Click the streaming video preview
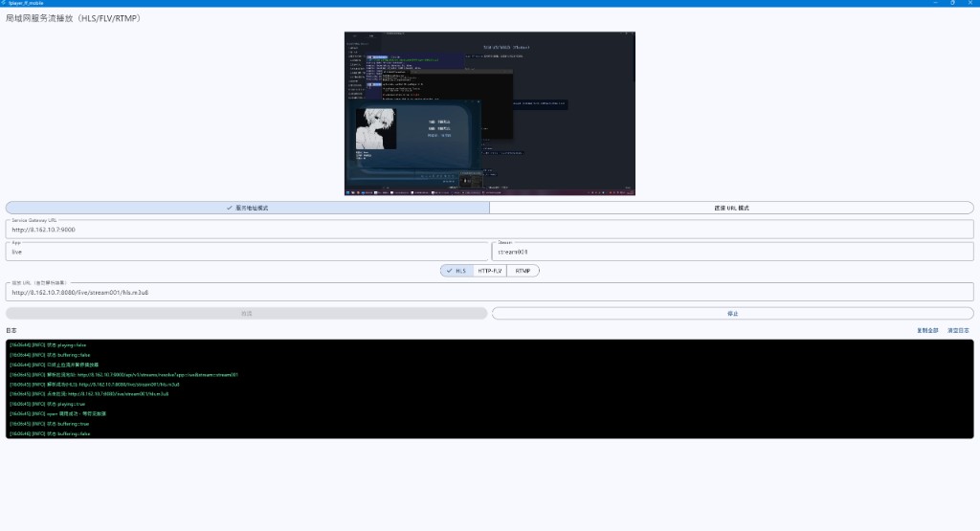Image resolution: width=980 pixels, height=531 pixels. point(489,114)
